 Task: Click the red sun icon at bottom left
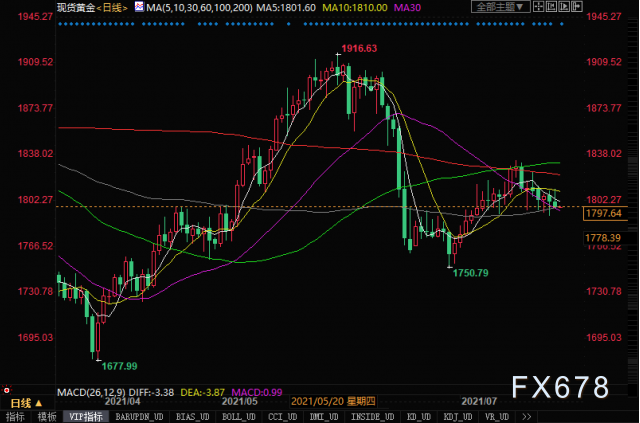(6, 390)
